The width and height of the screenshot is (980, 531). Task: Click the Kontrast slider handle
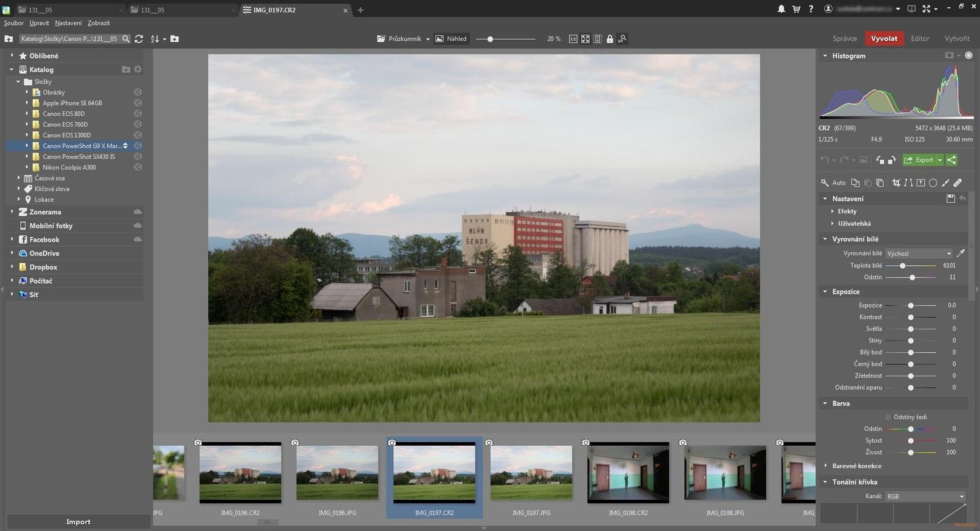(x=911, y=317)
